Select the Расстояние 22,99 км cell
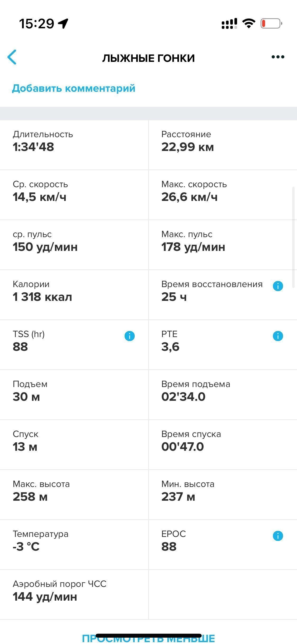This screenshot has width=297, height=644. (223, 145)
